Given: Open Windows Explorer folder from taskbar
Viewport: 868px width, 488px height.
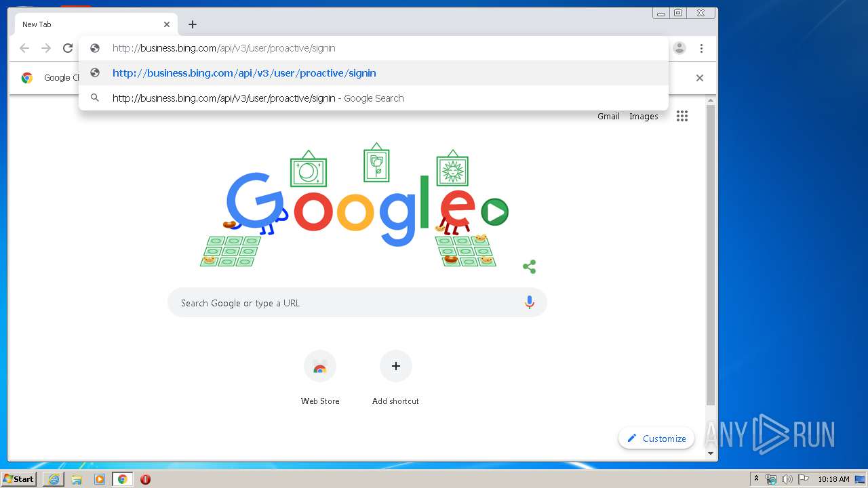Looking at the screenshot, I should tap(77, 479).
